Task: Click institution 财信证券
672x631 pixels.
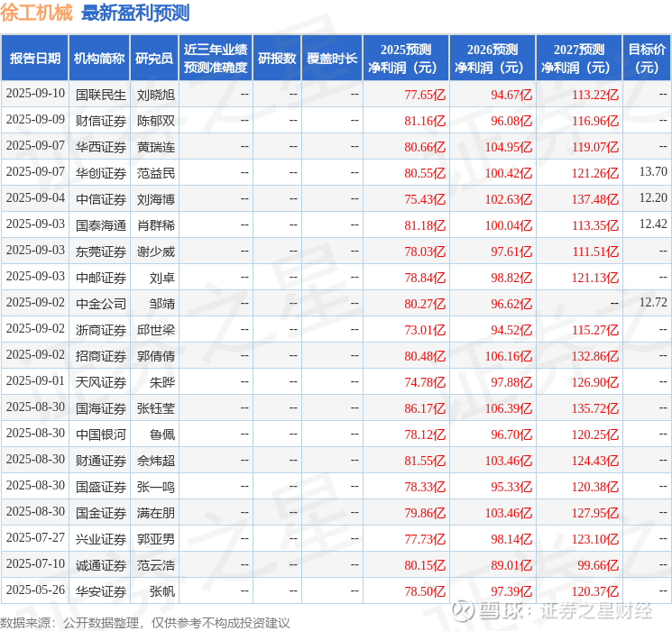Action: 101,121
